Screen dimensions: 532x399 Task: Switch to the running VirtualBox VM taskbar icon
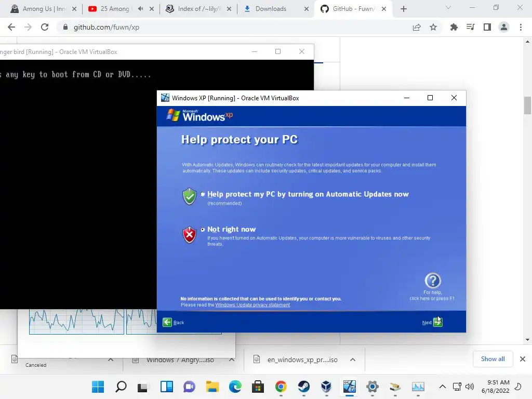pos(350,387)
